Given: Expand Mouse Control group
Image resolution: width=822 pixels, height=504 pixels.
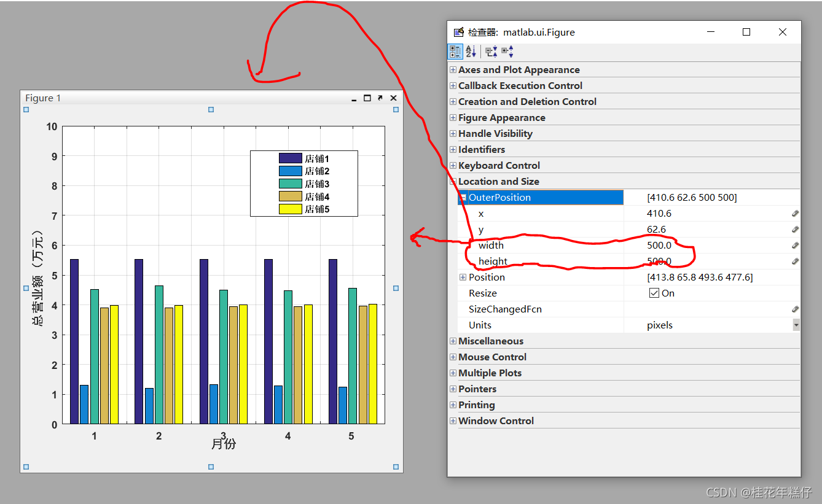Looking at the screenshot, I should [453, 357].
